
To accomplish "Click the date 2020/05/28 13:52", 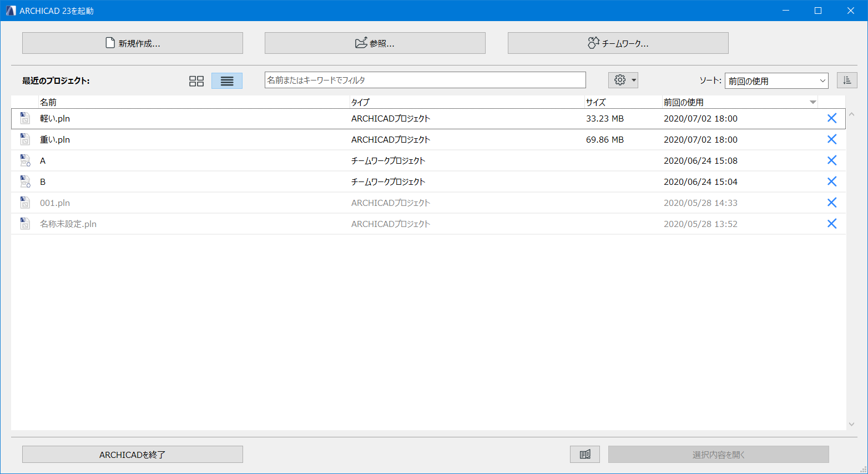I will 700,224.
